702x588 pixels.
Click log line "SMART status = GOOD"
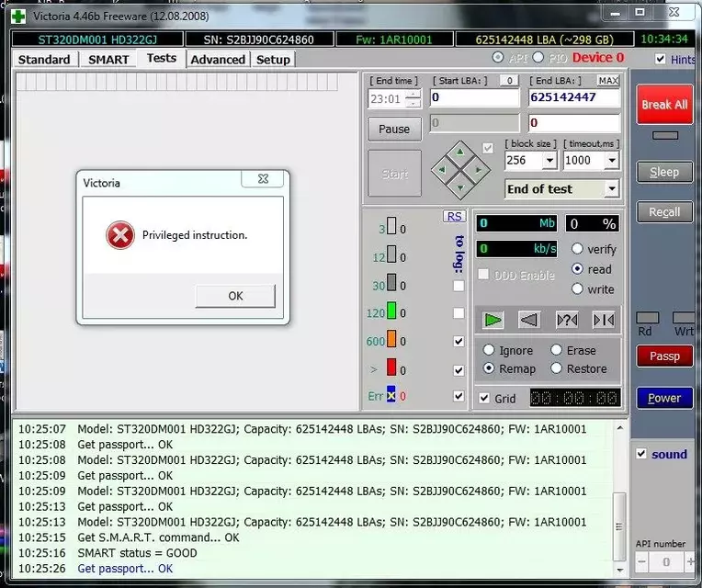[137, 553]
